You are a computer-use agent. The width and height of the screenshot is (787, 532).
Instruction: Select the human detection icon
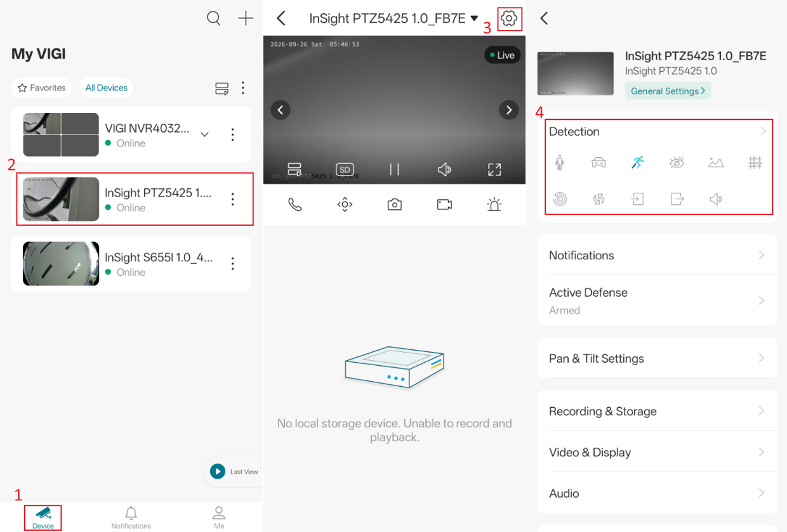(560, 162)
